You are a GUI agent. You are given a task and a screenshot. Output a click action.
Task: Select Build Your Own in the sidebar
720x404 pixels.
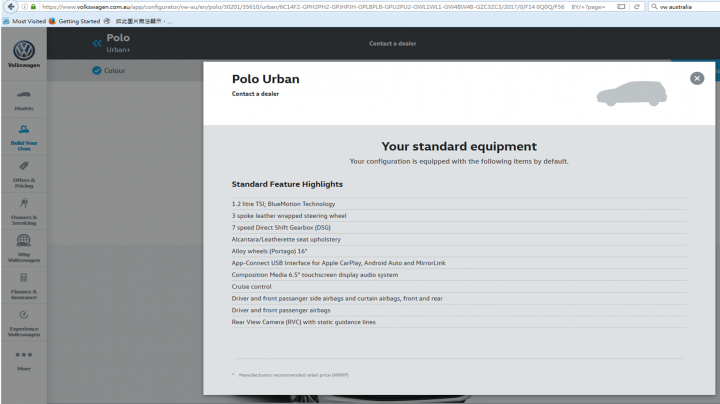[x=24, y=137]
